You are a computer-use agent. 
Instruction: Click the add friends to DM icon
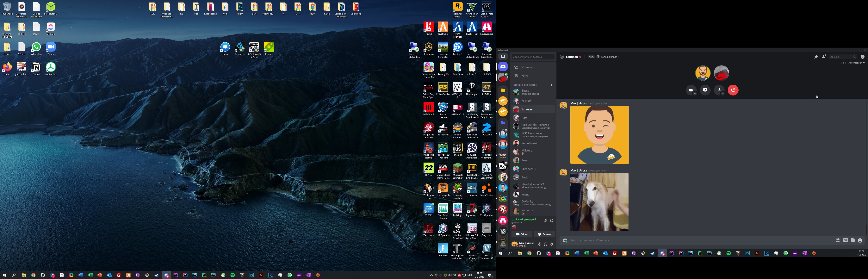(823, 57)
